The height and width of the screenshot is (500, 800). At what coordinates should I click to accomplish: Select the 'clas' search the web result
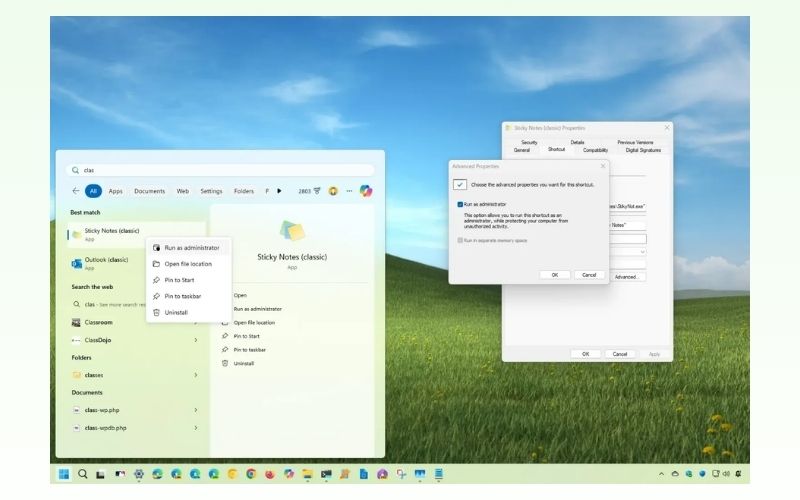pos(108,305)
